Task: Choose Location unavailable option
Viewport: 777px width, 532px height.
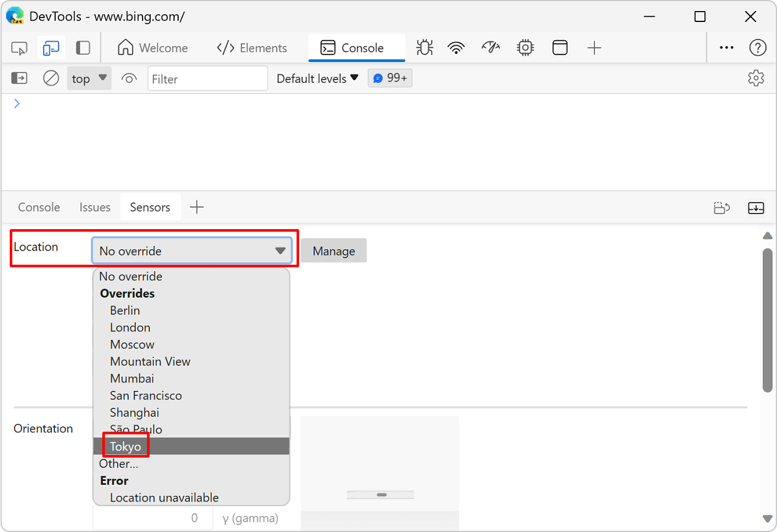Action: click(192, 498)
